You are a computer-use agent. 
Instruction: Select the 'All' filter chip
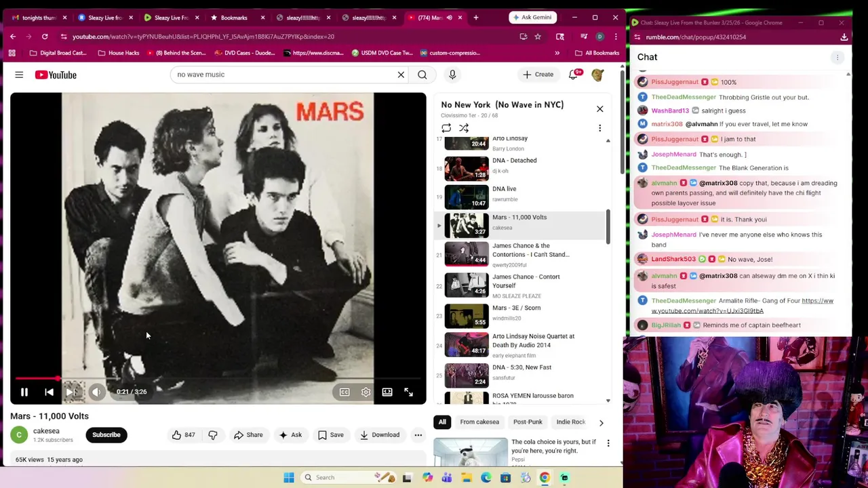coord(442,422)
